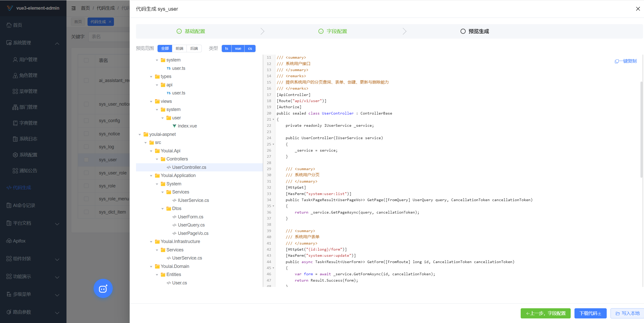Check the sys_config row checkbox
The width and height of the screenshot is (644, 323).
coord(86,121)
